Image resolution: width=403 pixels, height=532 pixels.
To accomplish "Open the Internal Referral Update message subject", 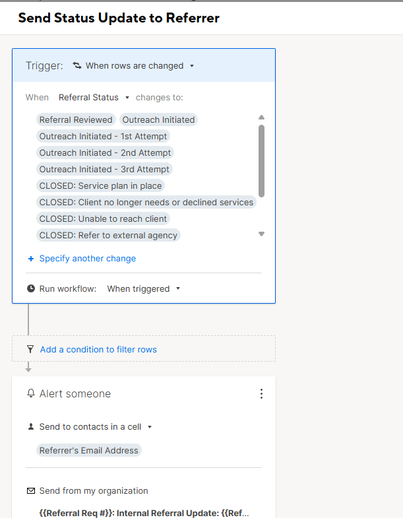I will pos(144,513).
